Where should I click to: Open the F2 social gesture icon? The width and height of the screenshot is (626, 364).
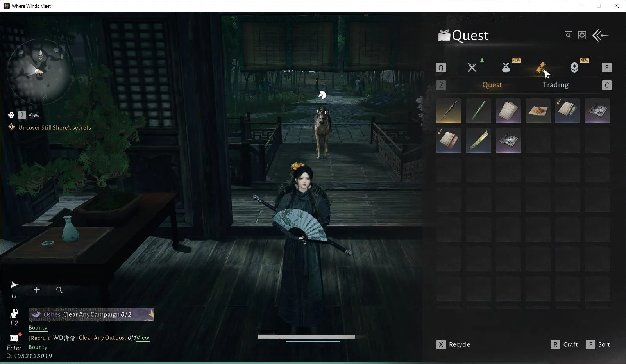(14, 313)
